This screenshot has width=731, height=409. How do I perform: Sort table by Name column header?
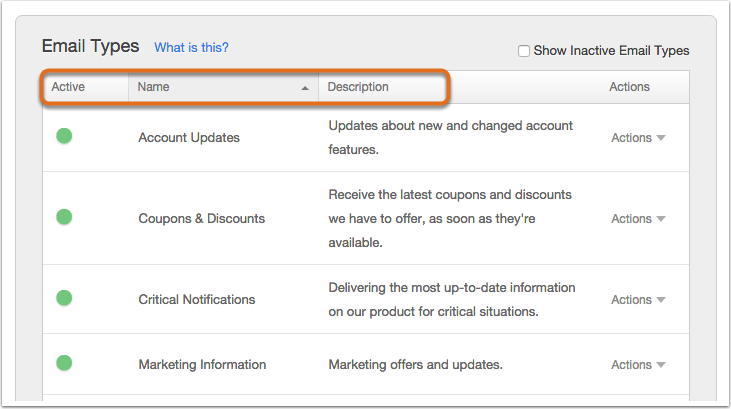[224, 87]
